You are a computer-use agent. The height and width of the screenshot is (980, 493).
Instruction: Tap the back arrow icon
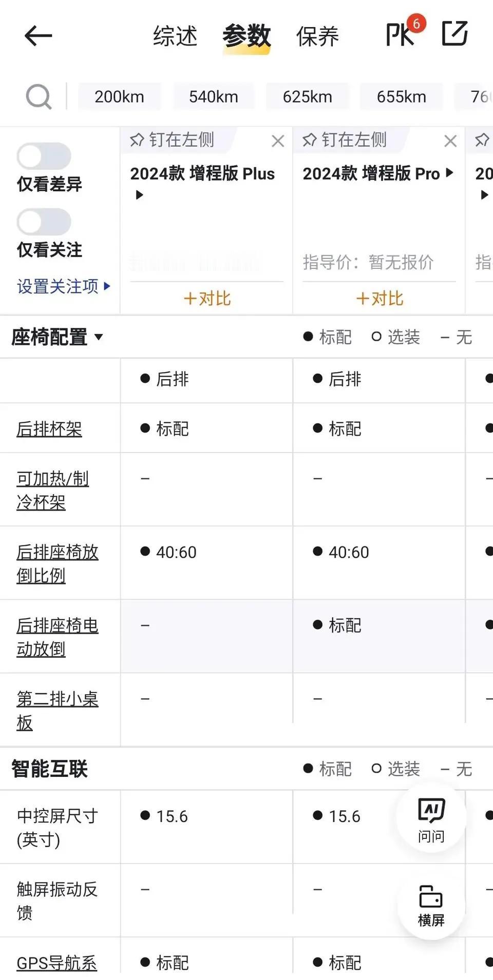[x=38, y=36]
